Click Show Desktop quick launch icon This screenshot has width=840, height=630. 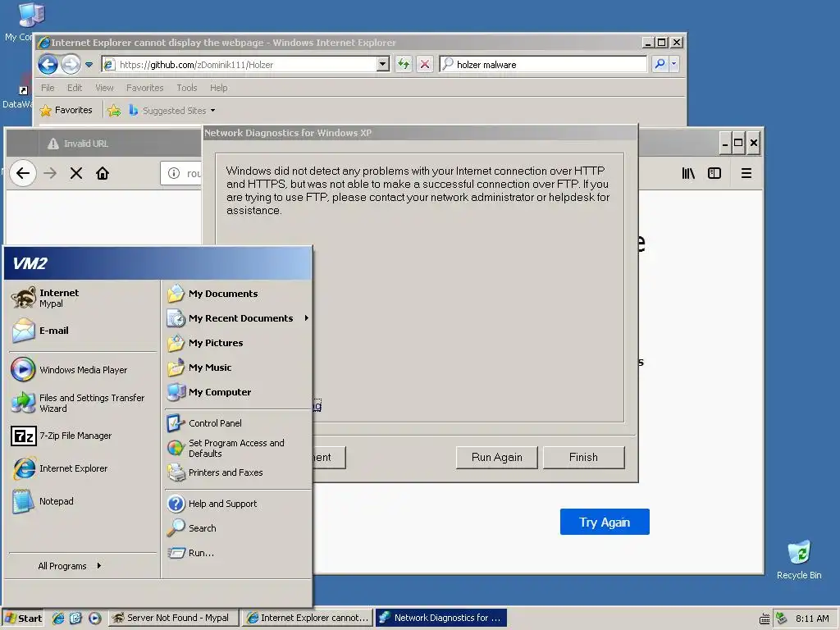(75, 619)
